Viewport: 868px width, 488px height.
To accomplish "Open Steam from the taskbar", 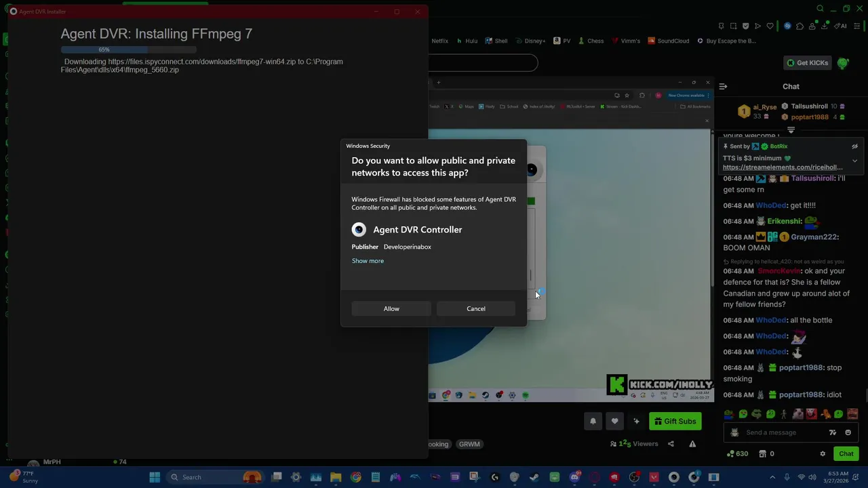I will [534, 477].
